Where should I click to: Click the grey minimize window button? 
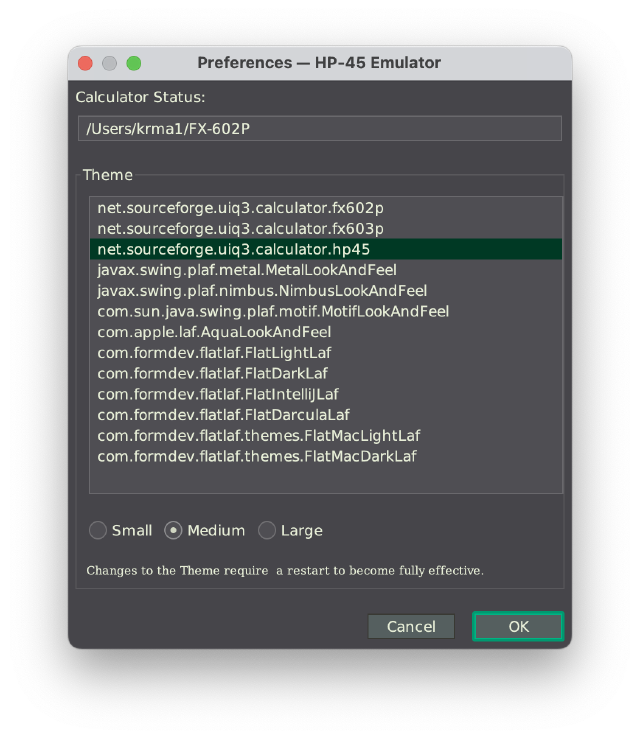pyautogui.click(x=109, y=63)
